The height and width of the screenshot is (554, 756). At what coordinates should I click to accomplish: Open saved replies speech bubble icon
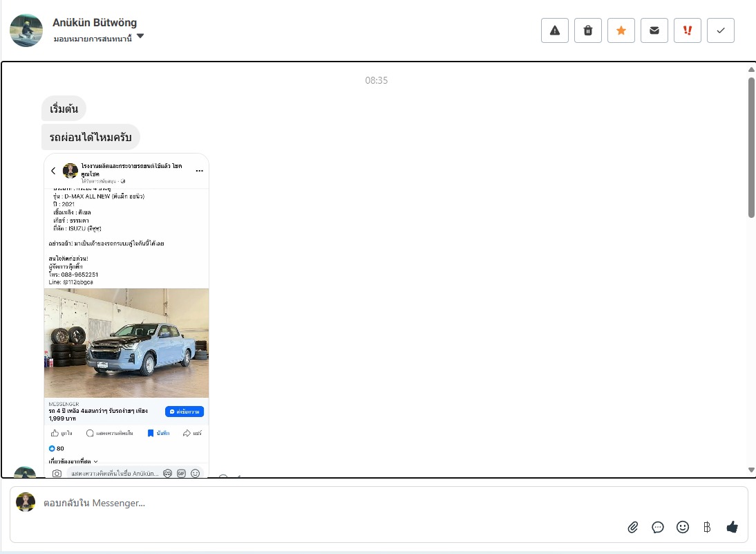point(658,527)
